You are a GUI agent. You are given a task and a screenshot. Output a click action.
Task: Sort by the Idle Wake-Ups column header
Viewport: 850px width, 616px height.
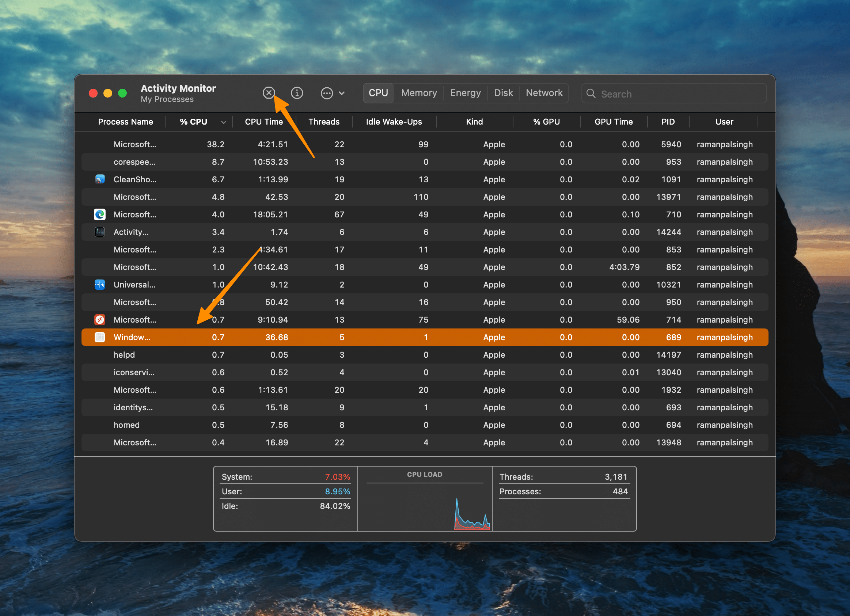(394, 122)
